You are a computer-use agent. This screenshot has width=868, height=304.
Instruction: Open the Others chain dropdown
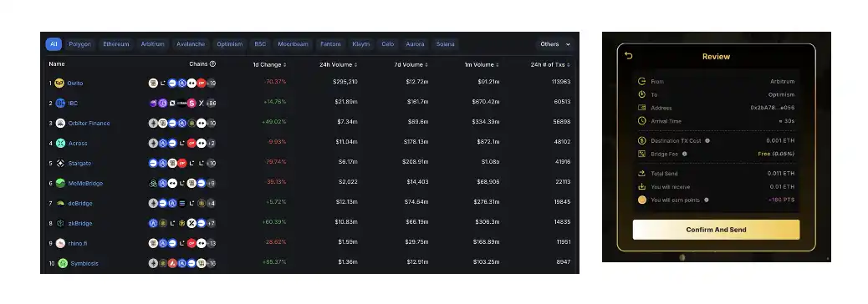(x=555, y=44)
